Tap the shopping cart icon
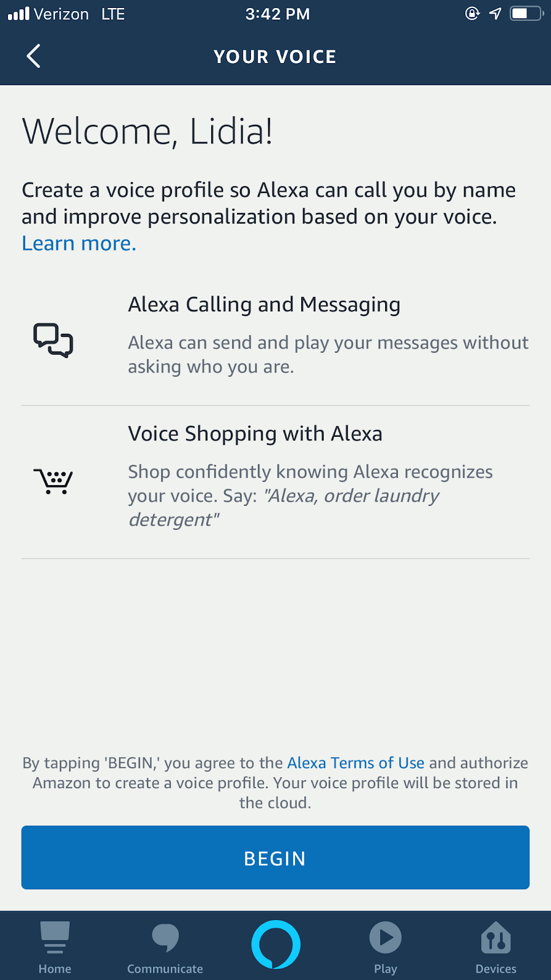 pyautogui.click(x=53, y=481)
